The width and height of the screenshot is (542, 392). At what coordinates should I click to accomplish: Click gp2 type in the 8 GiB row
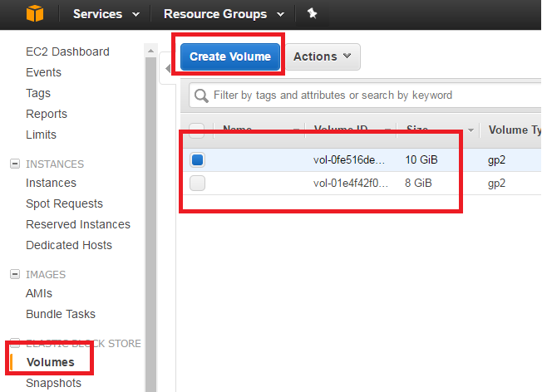496,184
